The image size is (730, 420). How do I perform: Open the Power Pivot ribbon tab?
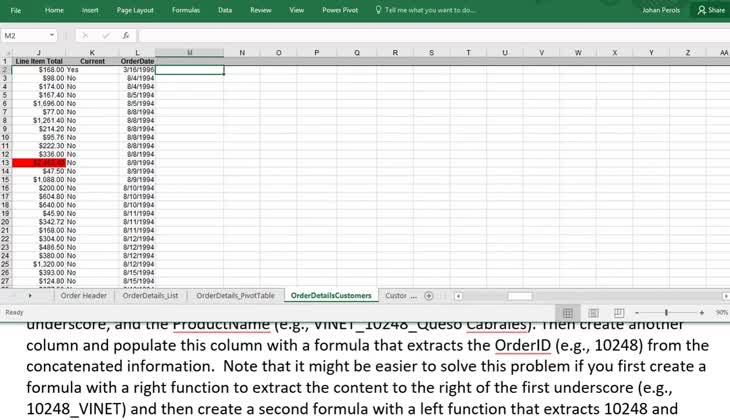pos(338,10)
